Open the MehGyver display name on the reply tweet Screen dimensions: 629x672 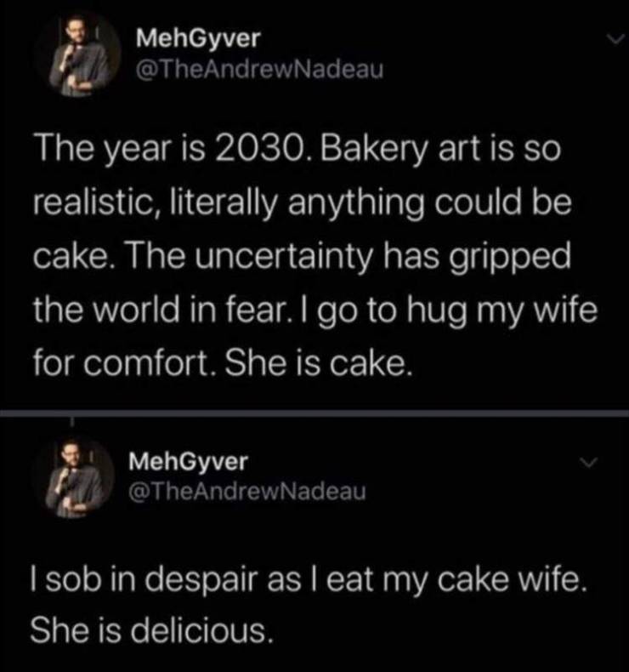(x=189, y=462)
